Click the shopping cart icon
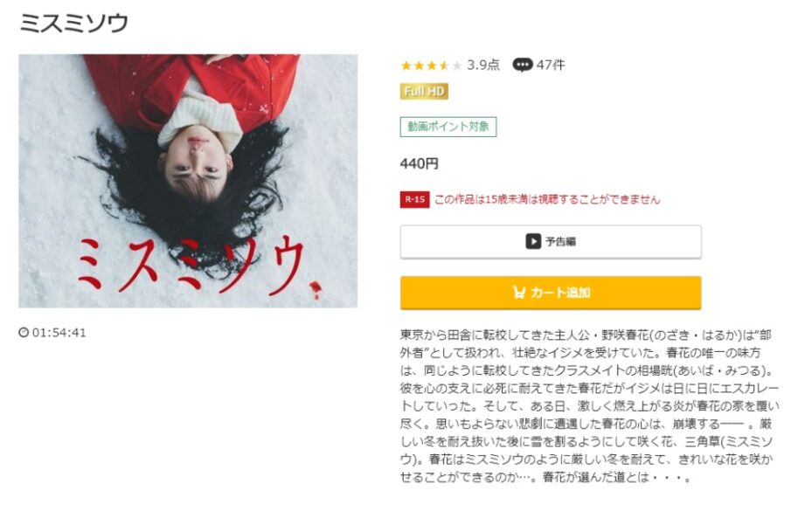Viewport: 812px width, 511px height. pos(518,293)
